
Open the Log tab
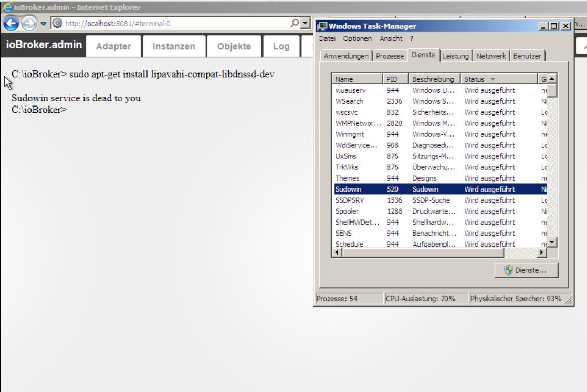click(281, 46)
